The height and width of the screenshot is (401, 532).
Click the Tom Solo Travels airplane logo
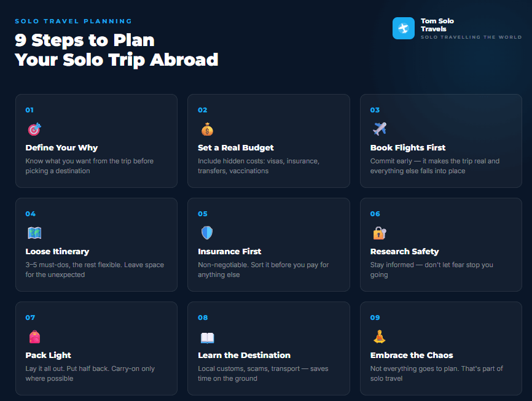[404, 28]
